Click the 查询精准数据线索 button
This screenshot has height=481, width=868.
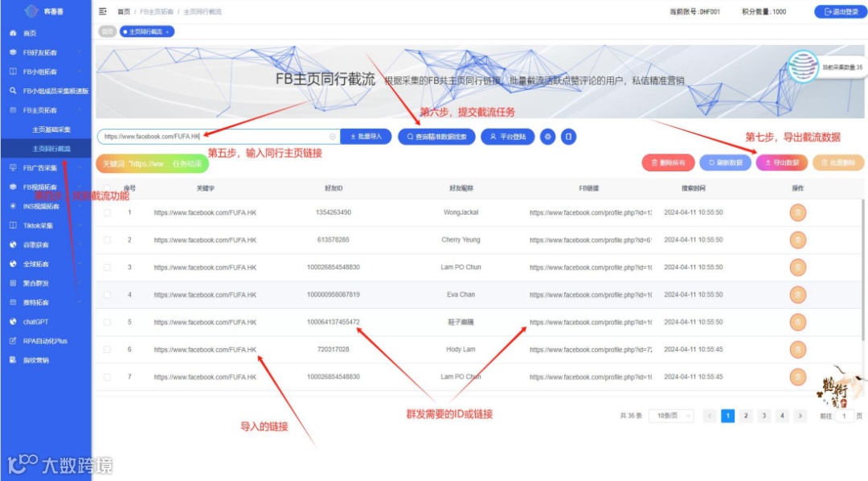point(436,136)
